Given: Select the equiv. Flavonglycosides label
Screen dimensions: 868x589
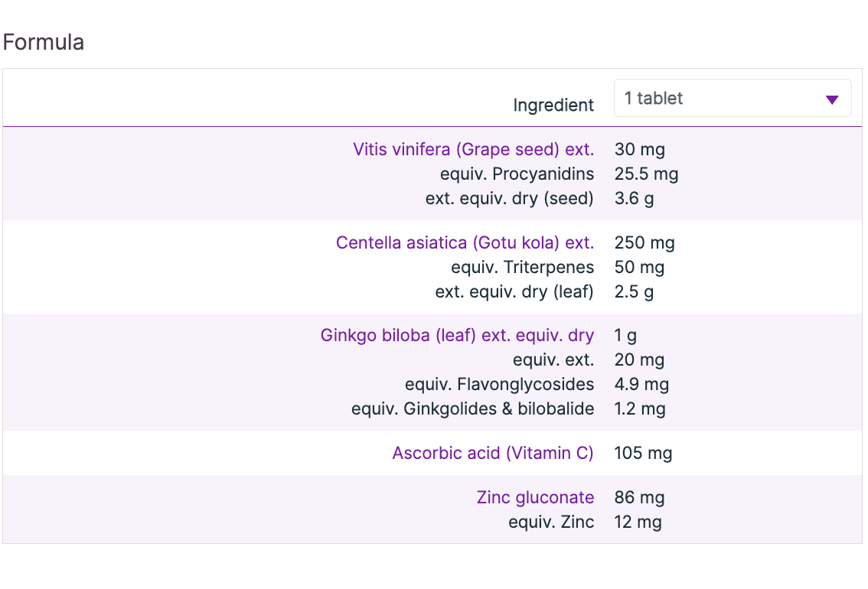Looking at the screenshot, I should (499, 384).
